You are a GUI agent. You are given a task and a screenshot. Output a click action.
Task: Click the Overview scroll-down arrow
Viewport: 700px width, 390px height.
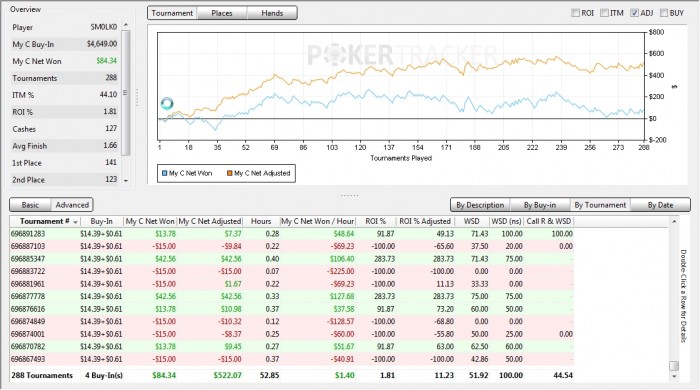126,181
